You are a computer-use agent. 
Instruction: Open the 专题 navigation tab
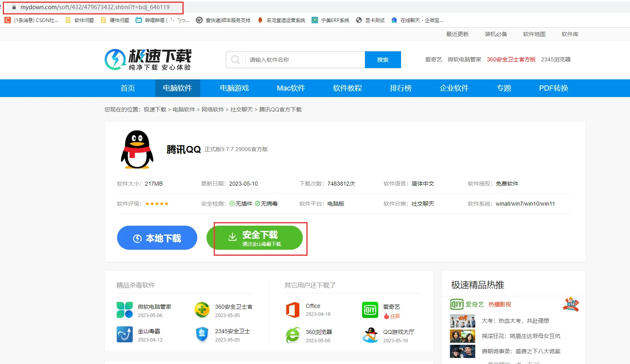coord(504,88)
